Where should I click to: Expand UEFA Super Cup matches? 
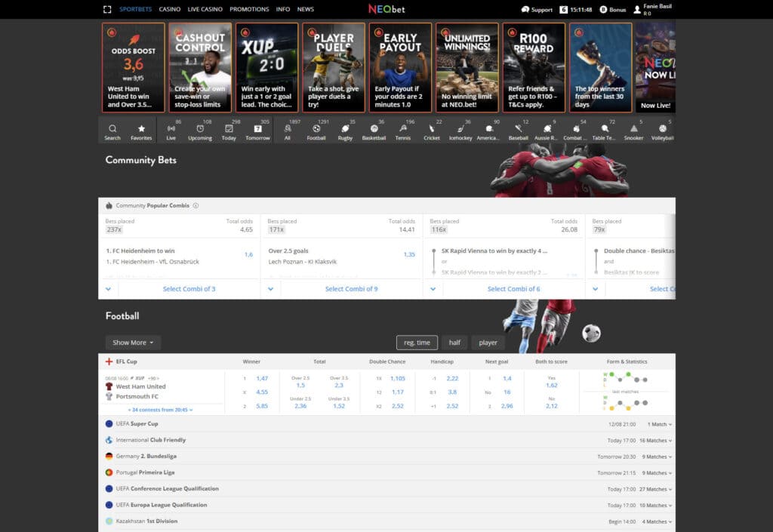(x=387, y=423)
